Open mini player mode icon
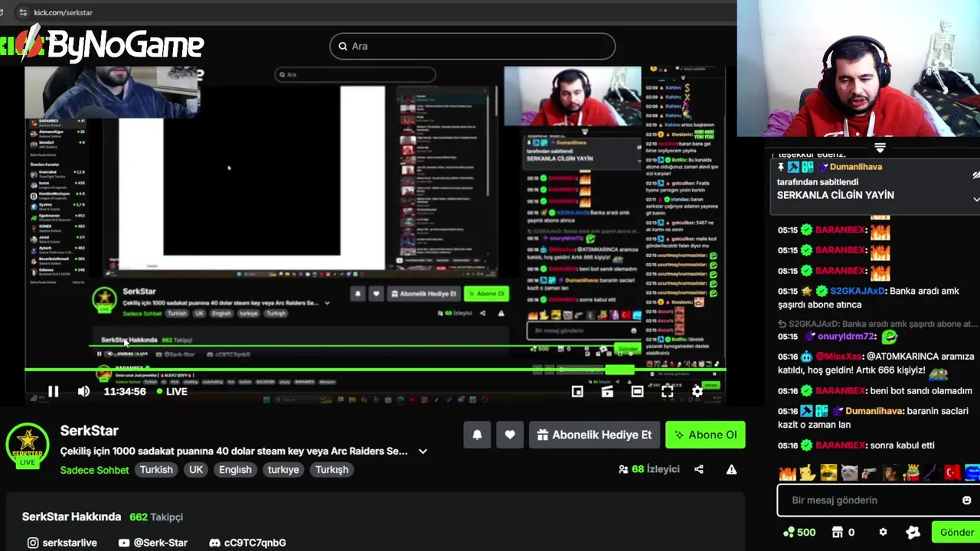The height and width of the screenshot is (551, 980). (577, 391)
